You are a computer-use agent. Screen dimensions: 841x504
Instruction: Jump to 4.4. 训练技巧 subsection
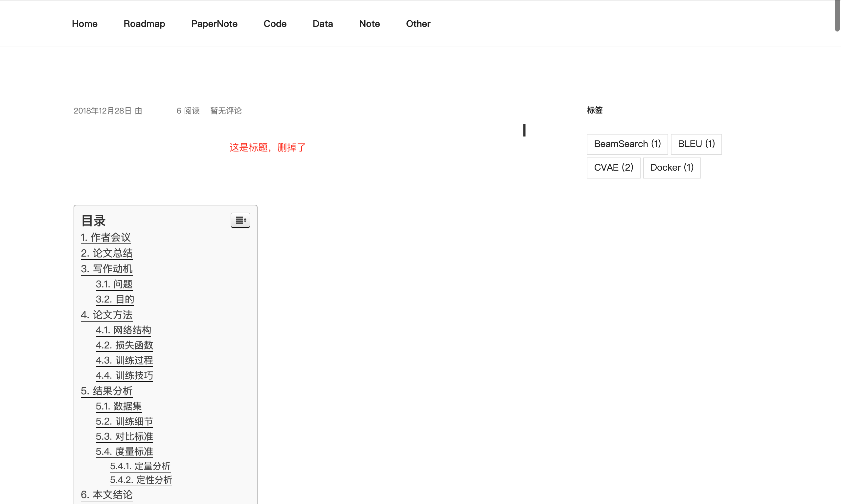pos(124,375)
